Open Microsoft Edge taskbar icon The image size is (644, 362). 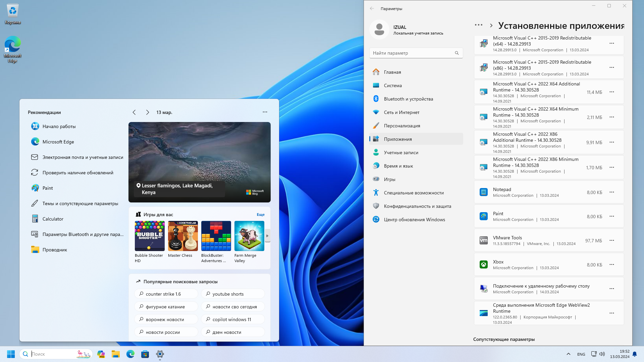130,354
